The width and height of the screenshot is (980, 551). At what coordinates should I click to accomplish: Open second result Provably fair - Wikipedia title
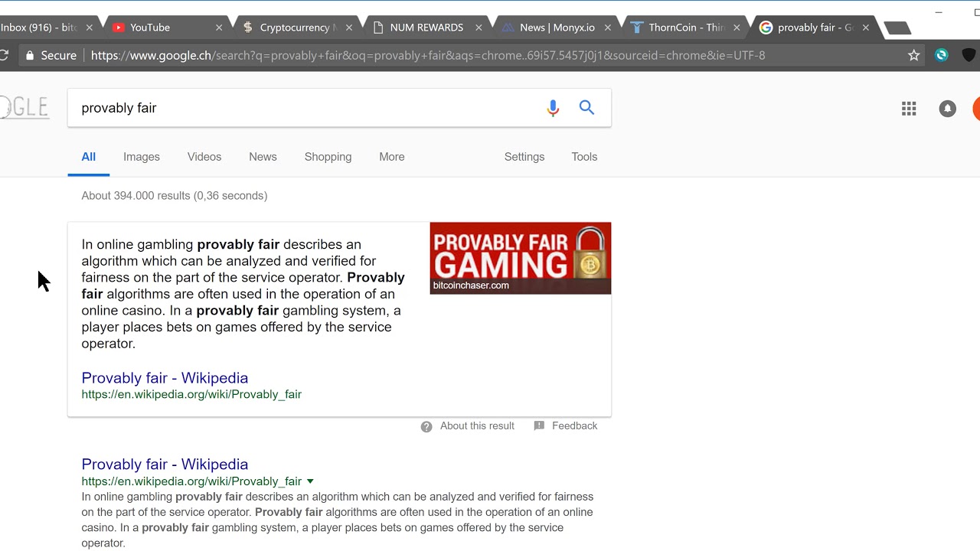165,465
